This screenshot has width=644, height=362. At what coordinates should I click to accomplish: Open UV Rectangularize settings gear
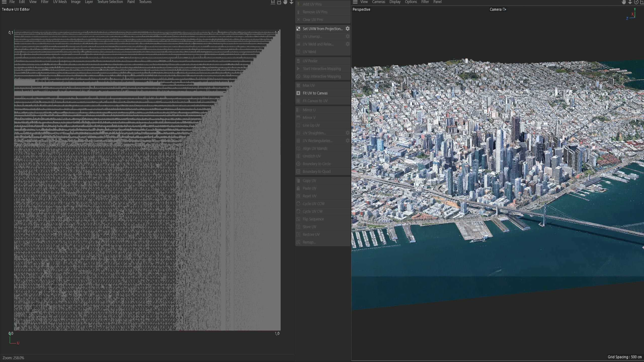click(x=347, y=141)
